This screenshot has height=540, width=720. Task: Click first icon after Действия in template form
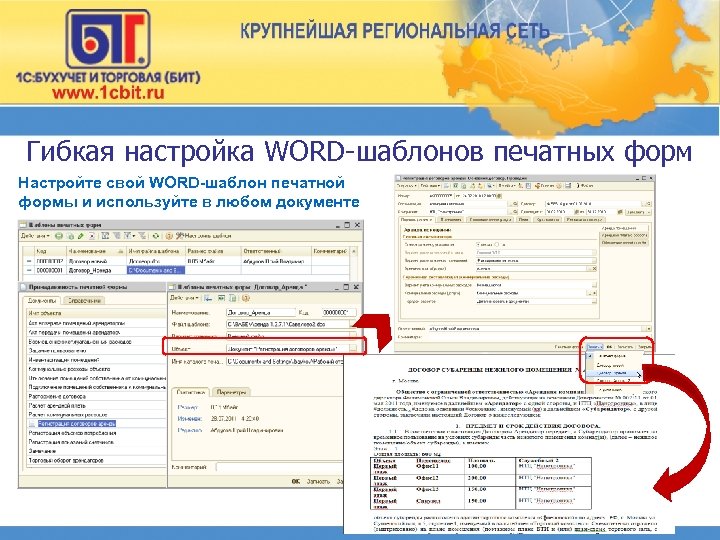tap(208, 298)
